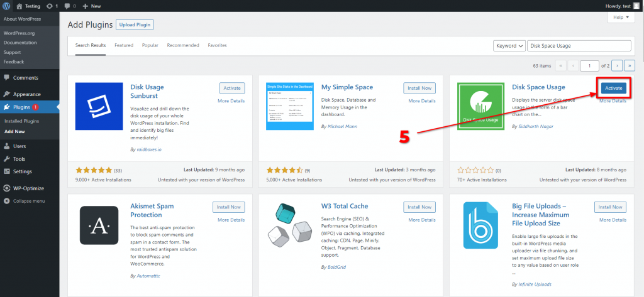Open the pending updates indicator in admin bar
This screenshot has width=644, height=297.
pyautogui.click(x=52, y=6)
